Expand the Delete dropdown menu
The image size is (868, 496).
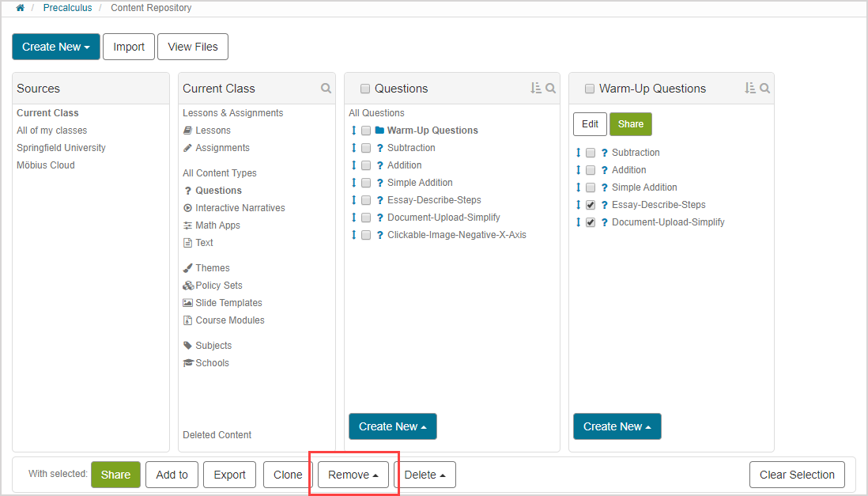pyautogui.click(x=425, y=475)
